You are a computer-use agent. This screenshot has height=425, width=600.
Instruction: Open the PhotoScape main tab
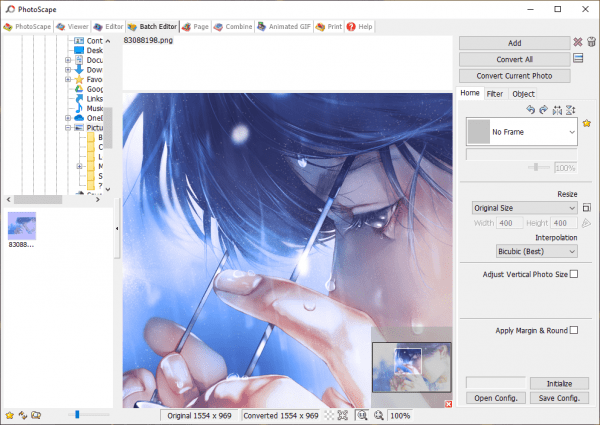(27, 26)
